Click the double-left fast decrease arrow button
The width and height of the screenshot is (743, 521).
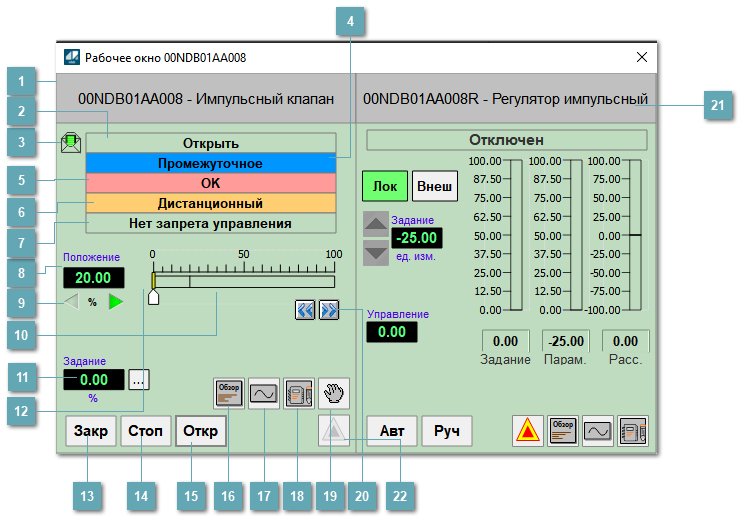(x=305, y=309)
